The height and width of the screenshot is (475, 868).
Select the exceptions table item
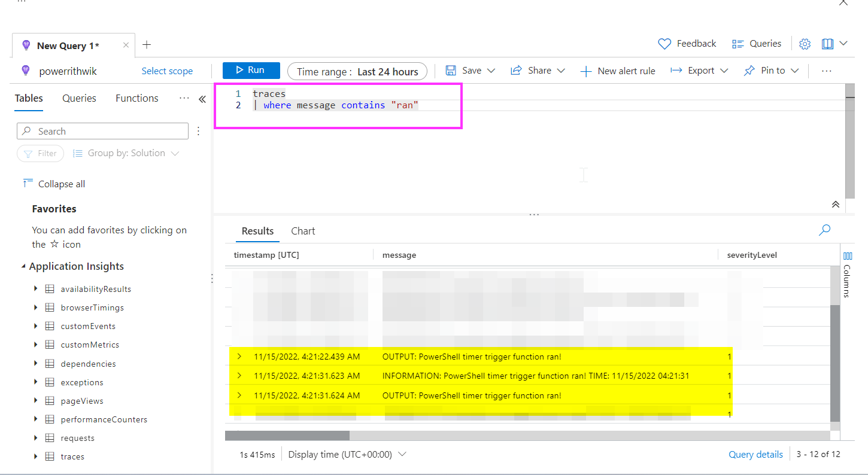click(x=82, y=382)
